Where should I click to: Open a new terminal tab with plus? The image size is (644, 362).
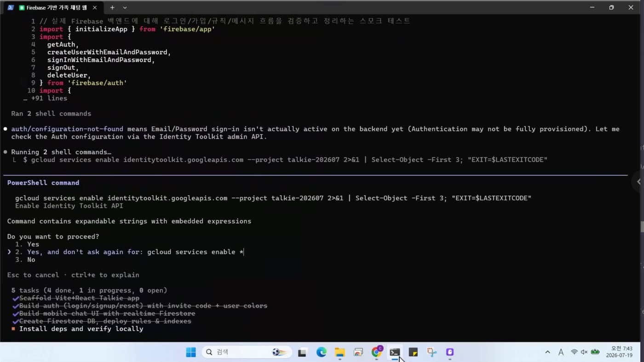tap(112, 7)
